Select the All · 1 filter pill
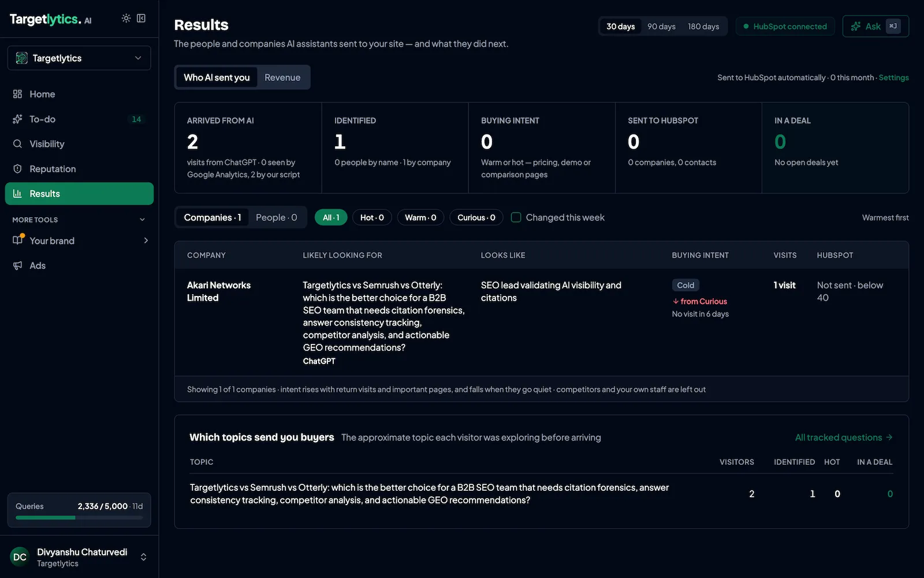 point(331,217)
